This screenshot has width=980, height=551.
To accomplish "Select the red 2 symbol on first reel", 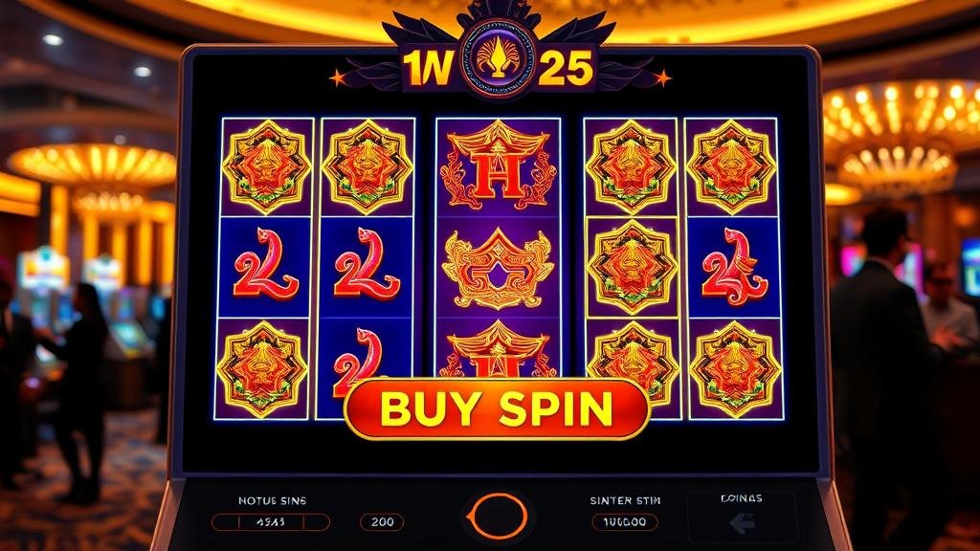I will pyautogui.click(x=266, y=264).
